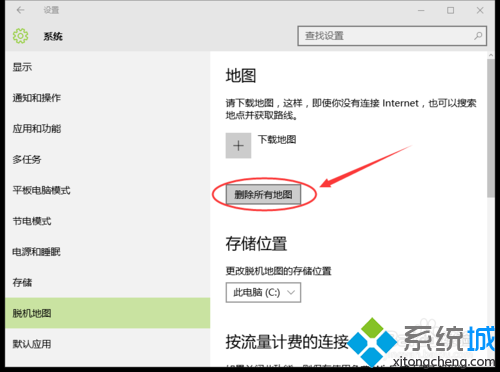Click the 系统 title text
The height and width of the screenshot is (372, 500).
point(53,36)
